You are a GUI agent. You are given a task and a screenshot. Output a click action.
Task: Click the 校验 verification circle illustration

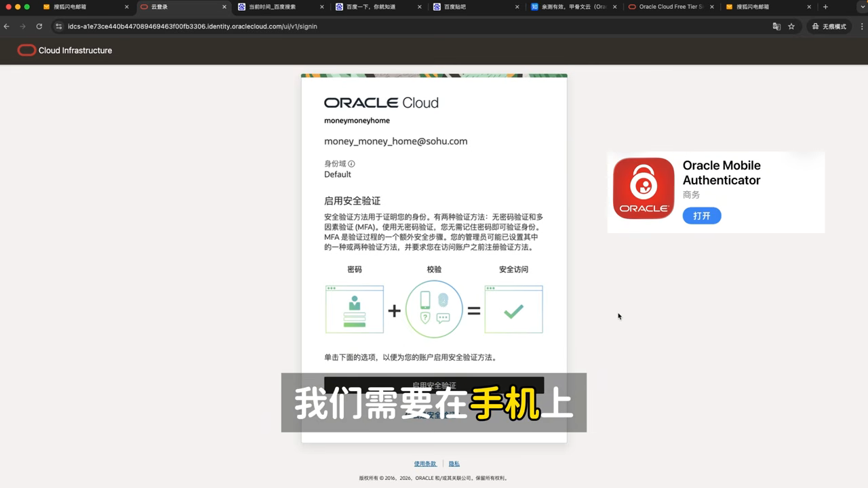click(x=434, y=309)
